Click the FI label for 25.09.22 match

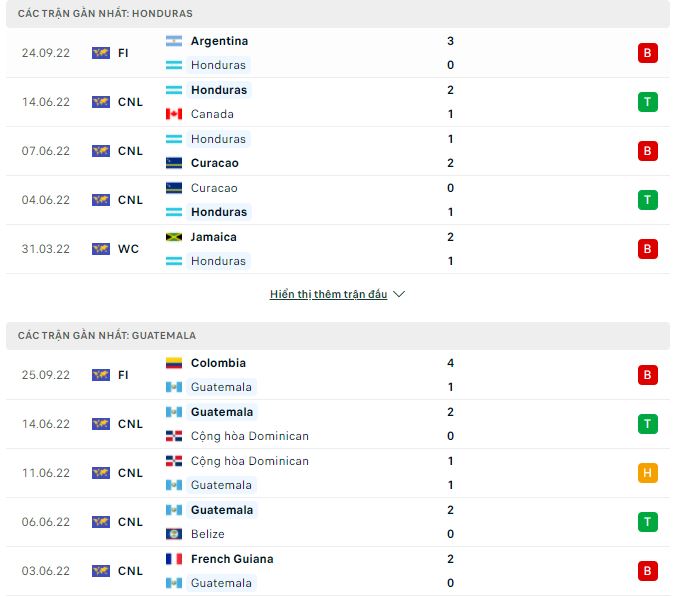123,375
